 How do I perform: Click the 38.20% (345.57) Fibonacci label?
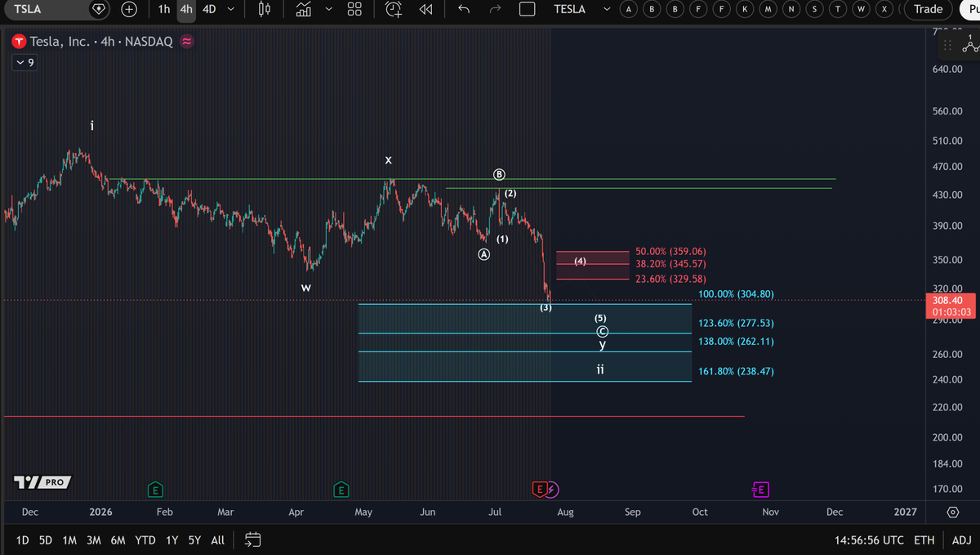point(670,264)
